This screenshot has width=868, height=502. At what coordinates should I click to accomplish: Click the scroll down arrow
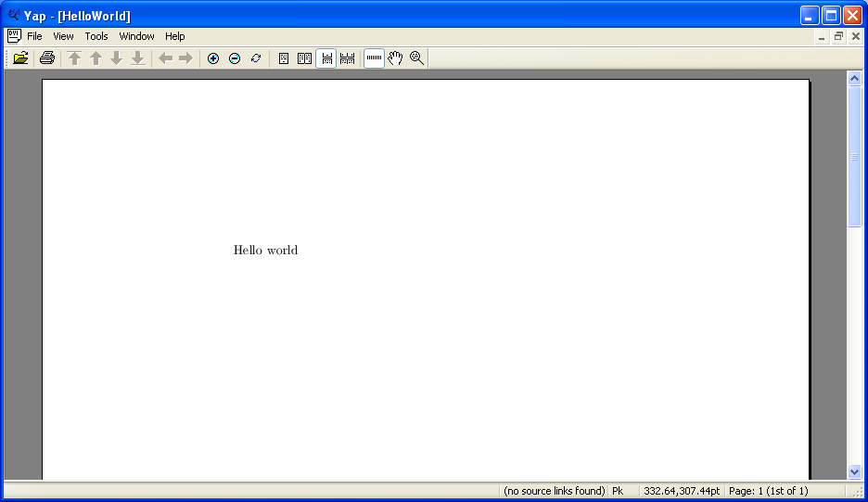click(855, 472)
